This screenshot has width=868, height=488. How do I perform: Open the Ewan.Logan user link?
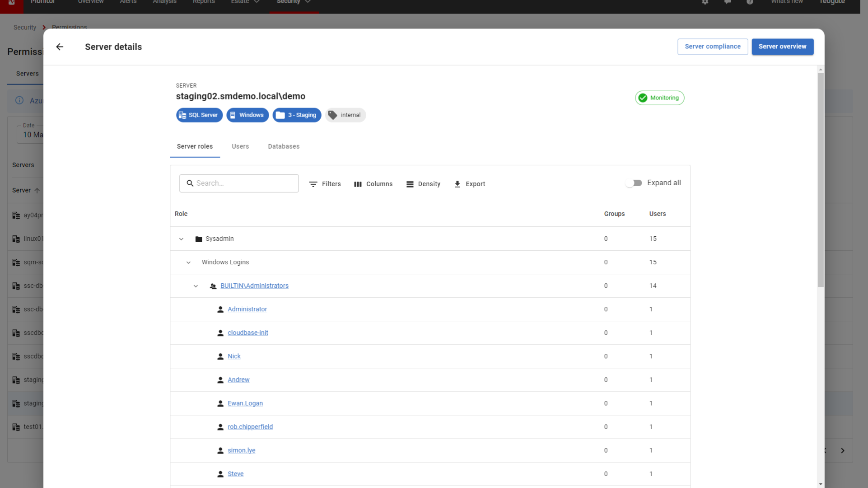coord(245,403)
